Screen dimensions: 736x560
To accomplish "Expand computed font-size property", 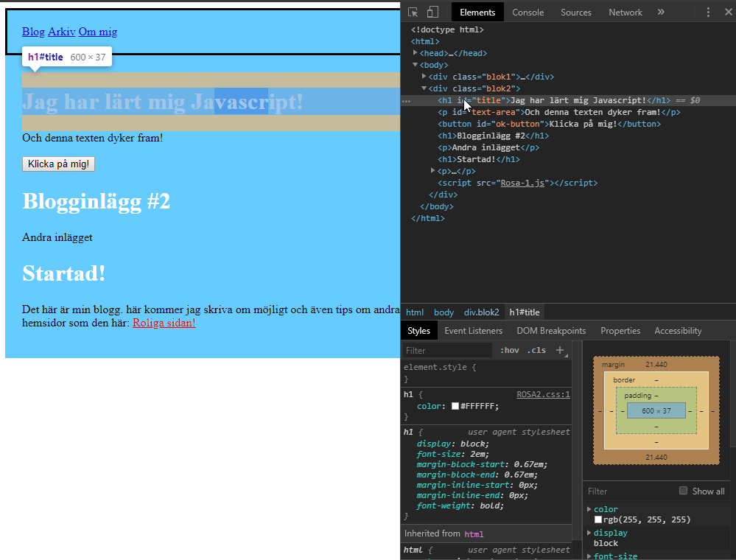I will [x=589, y=556].
